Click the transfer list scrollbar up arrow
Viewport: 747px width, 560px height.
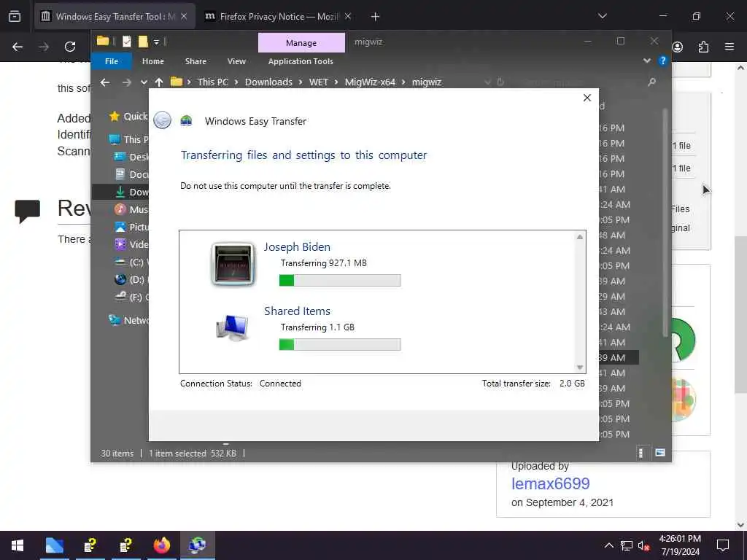click(x=580, y=237)
